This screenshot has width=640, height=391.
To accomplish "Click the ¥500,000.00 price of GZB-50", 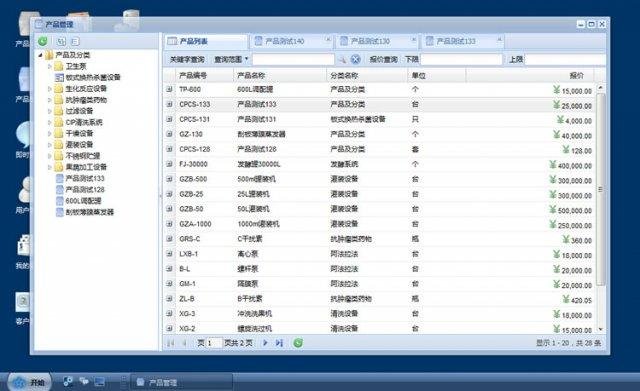I will [x=570, y=210].
